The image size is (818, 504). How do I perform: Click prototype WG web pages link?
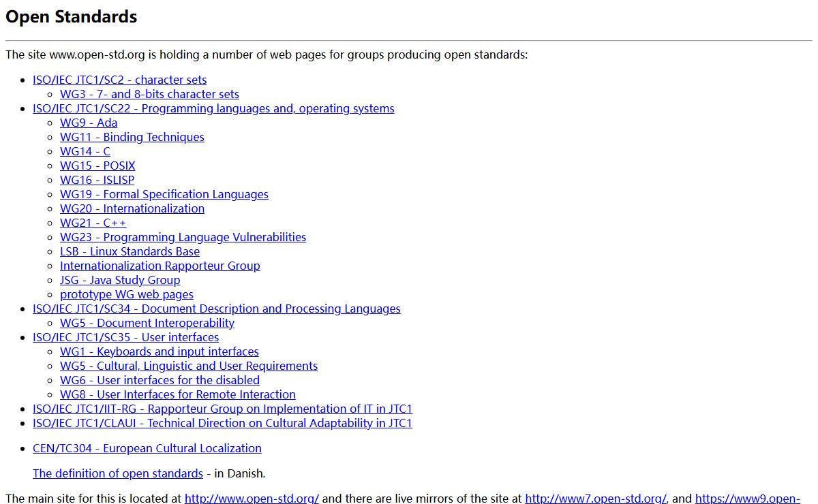pos(127,294)
